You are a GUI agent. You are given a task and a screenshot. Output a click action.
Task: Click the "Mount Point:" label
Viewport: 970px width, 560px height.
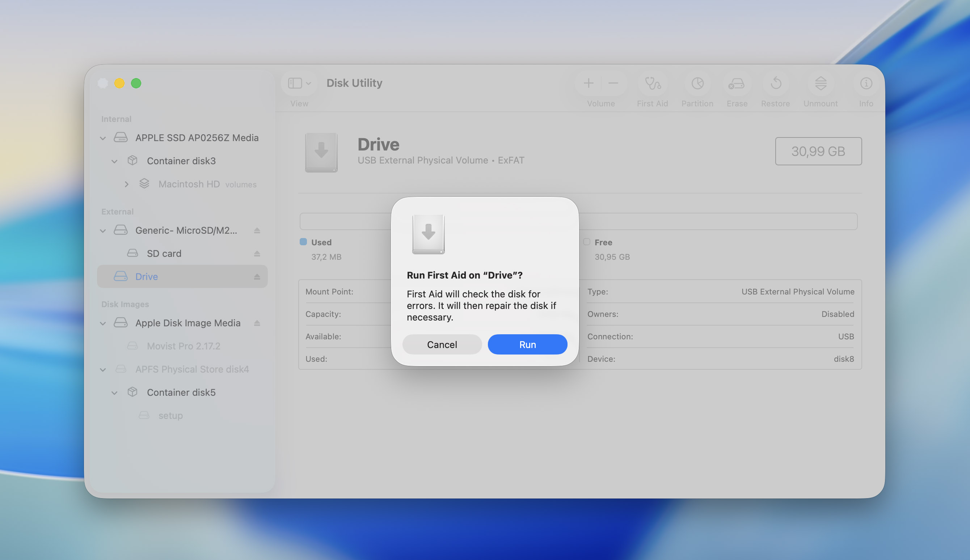(329, 292)
